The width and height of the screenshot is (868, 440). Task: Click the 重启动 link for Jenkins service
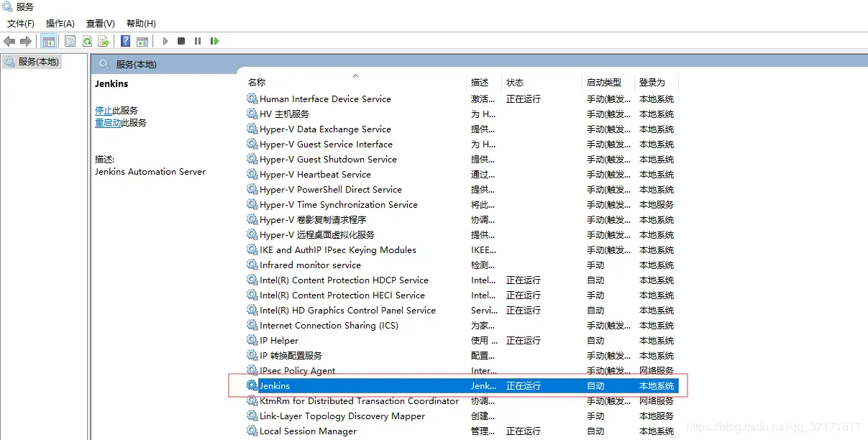pos(108,123)
